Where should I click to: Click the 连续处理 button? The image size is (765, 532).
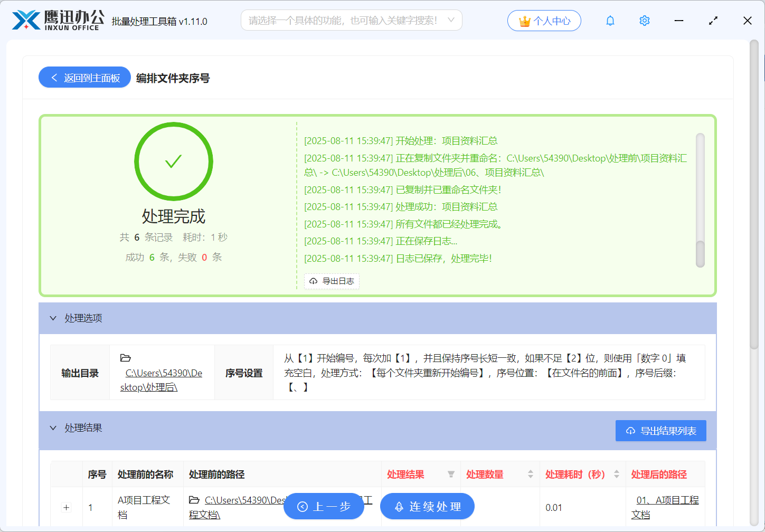[x=427, y=506]
